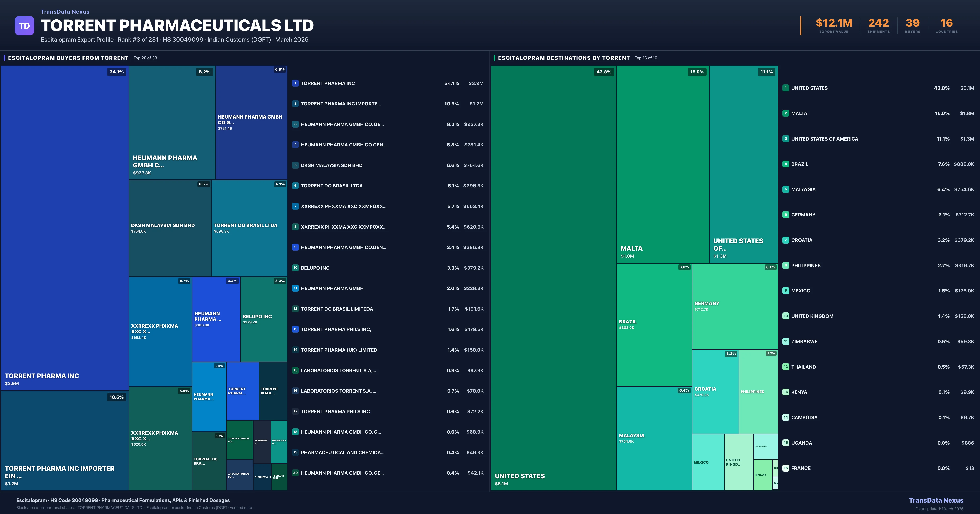The height and width of the screenshot is (514, 980).
Task: Click the TORRENT PHARMA INC treemap block
Action: tap(65, 228)
